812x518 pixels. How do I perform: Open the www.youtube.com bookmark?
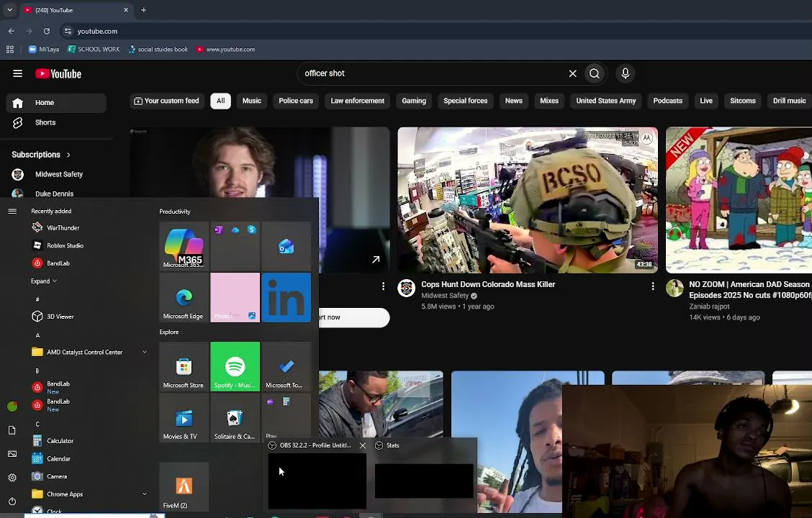coord(225,49)
